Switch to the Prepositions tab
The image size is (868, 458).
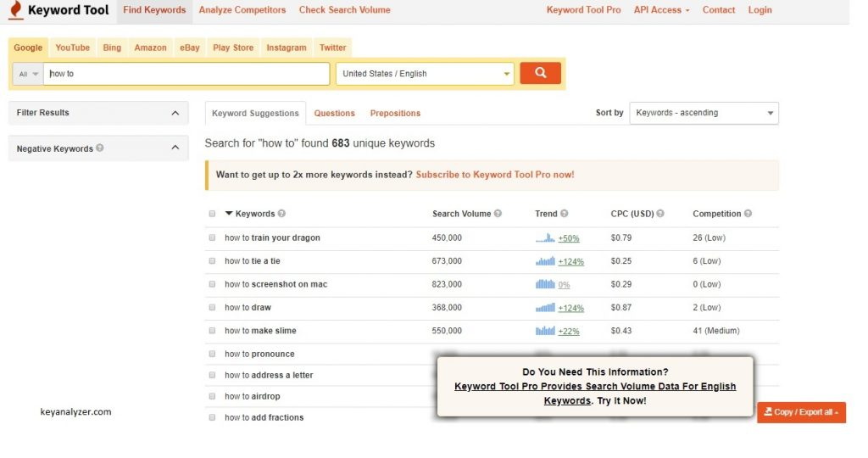pyautogui.click(x=395, y=113)
